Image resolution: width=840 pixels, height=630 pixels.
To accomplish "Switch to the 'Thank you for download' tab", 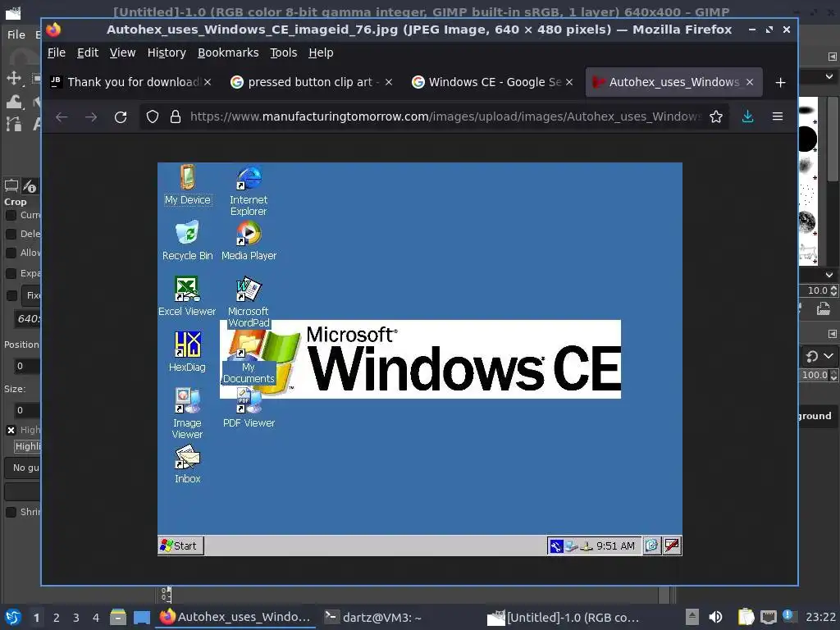I will click(x=131, y=82).
